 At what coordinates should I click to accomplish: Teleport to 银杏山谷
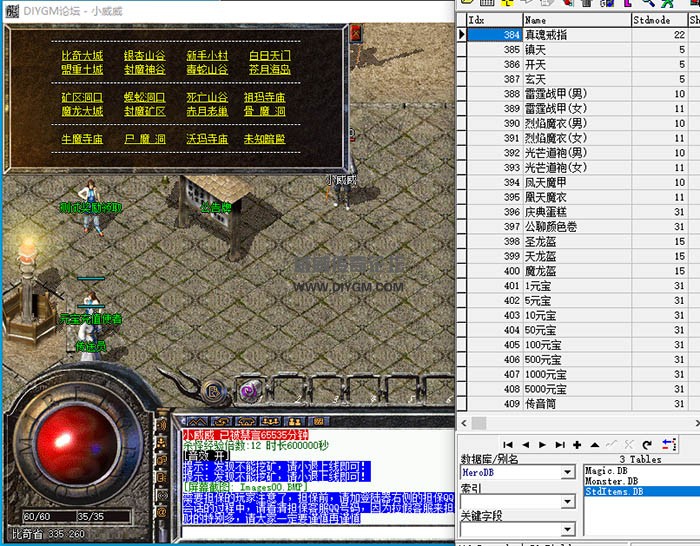click(x=145, y=55)
